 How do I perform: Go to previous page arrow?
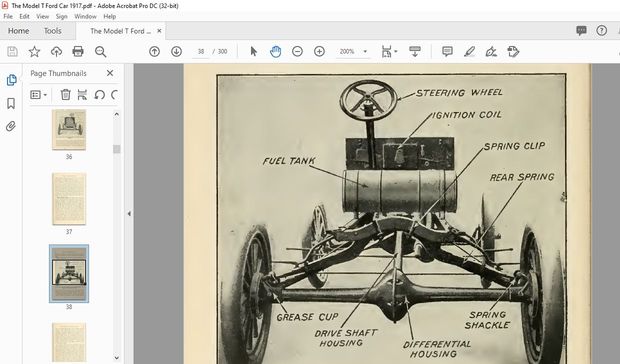pos(154,51)
